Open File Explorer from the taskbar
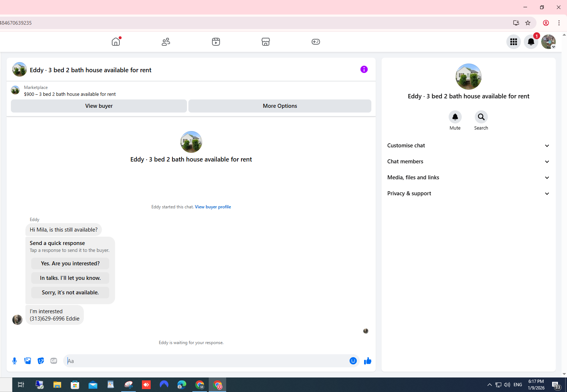 57,385
